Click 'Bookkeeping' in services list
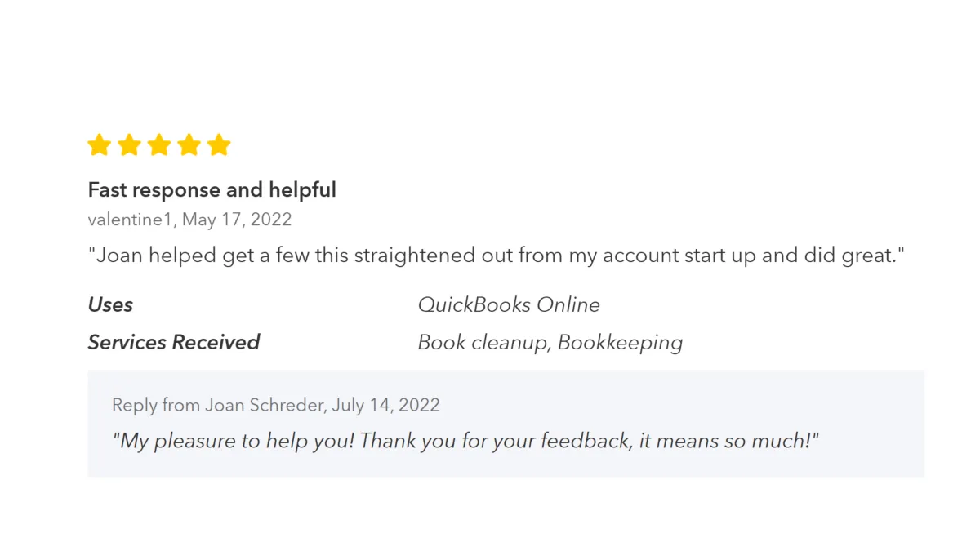Image resolution: width=980 pixels, height=551 pixels. pos(620,343)
